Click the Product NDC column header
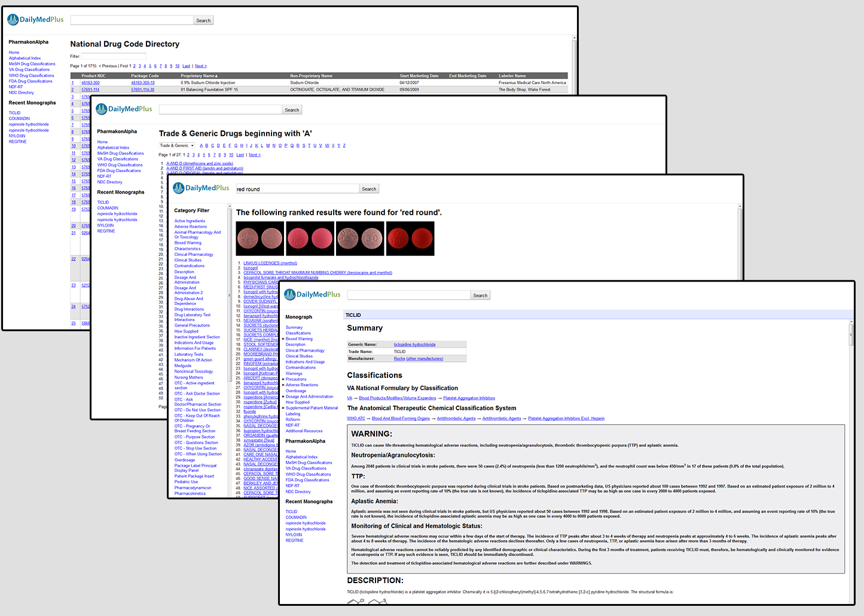The height and width of the screenshot is (616, 864). click(x=93, y=76)
